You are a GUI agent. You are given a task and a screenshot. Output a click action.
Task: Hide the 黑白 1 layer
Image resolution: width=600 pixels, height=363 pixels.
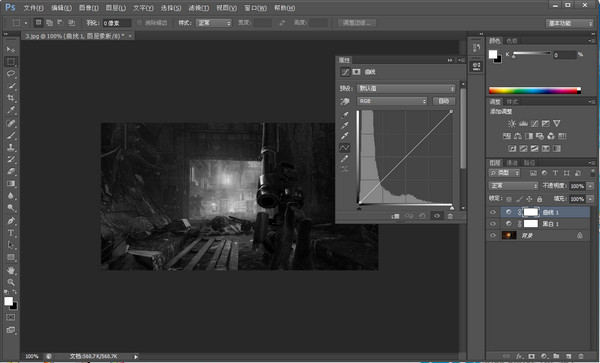tap(493, 224)
